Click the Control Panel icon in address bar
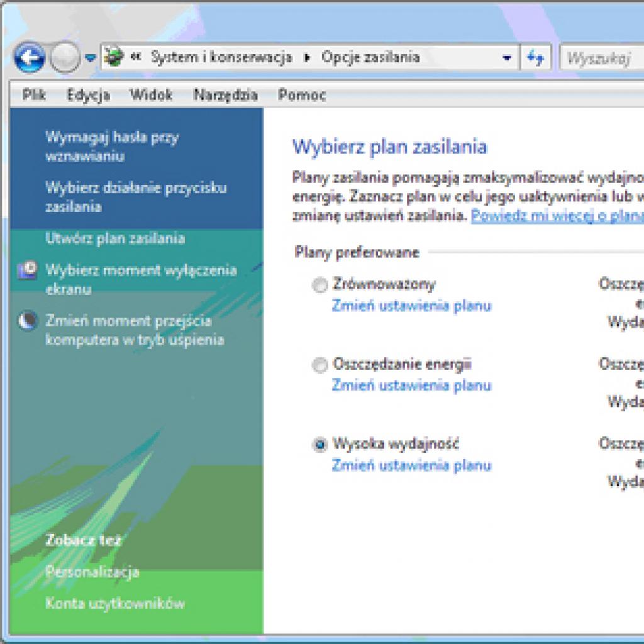Viewport: 644px width, 644px height. [113, 57]
